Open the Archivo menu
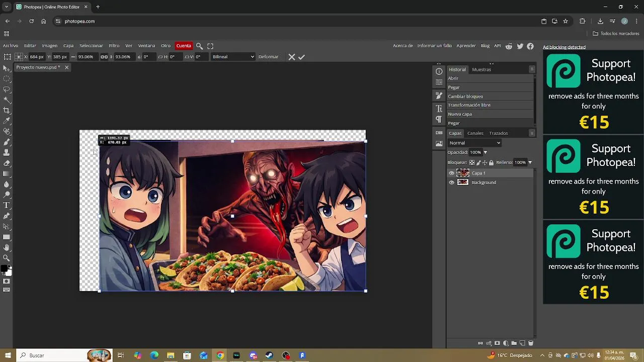The height and width of the screenshot is (362, 644). (x=11, y=46)
